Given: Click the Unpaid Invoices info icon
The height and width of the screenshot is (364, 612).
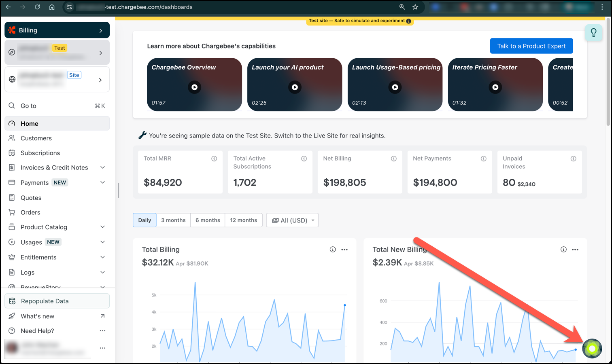Looking at the screenshot, I should tap(574, 159).
